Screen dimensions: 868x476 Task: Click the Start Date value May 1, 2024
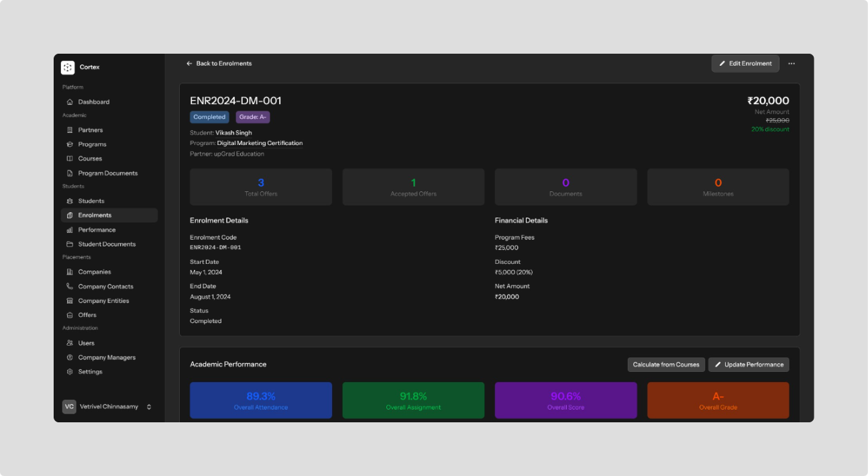click(206, 273)
